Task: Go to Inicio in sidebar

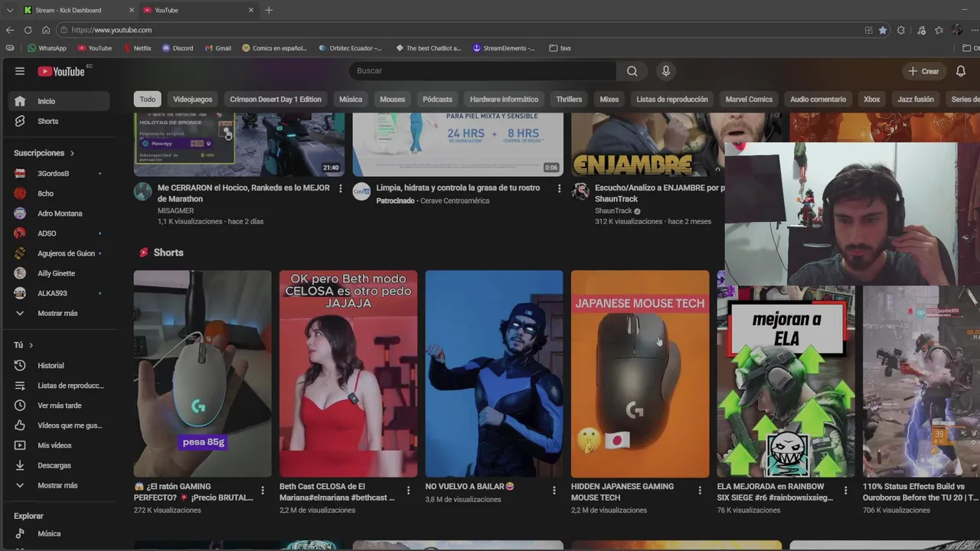Action: 59,101
